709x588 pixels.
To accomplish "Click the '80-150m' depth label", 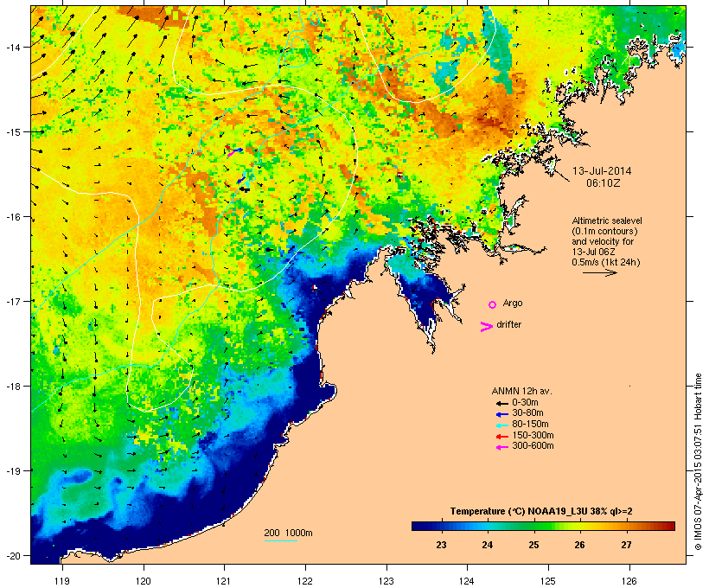I will (x=530, y=425).
